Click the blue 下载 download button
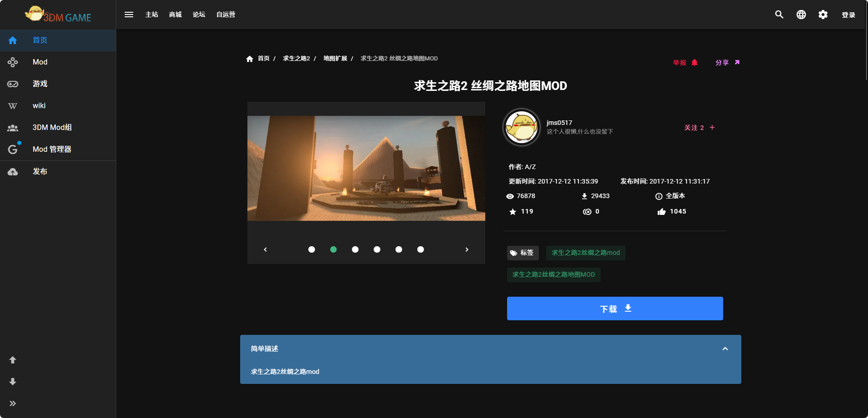This screenshot has height=418, width=868. coord(615,309)
